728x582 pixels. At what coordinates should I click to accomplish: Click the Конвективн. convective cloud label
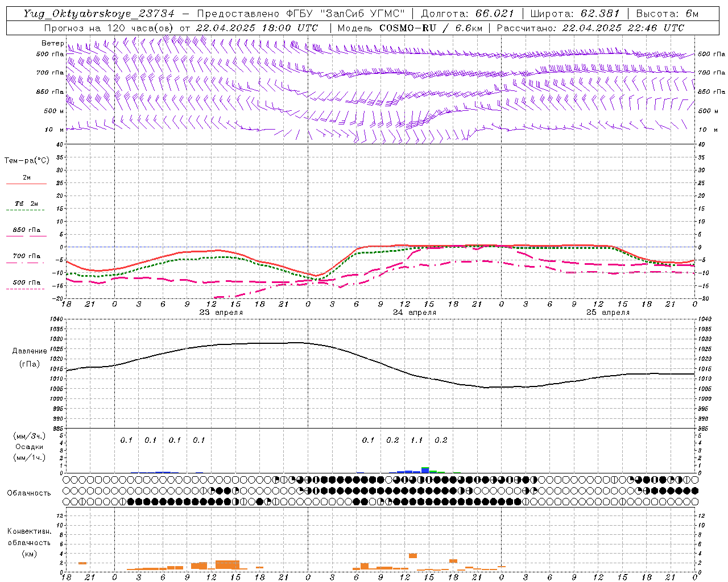pyautogui.click(x=29, y=531)
